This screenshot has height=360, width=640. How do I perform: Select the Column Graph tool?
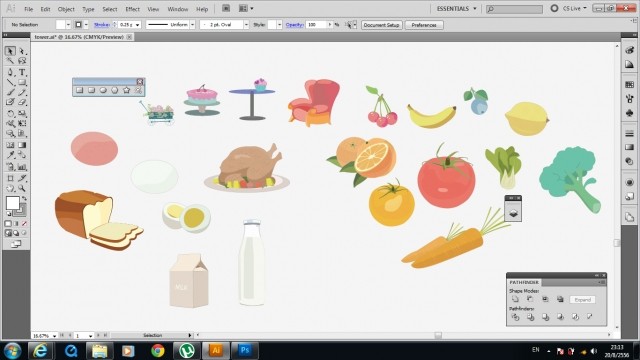[22, 167]
